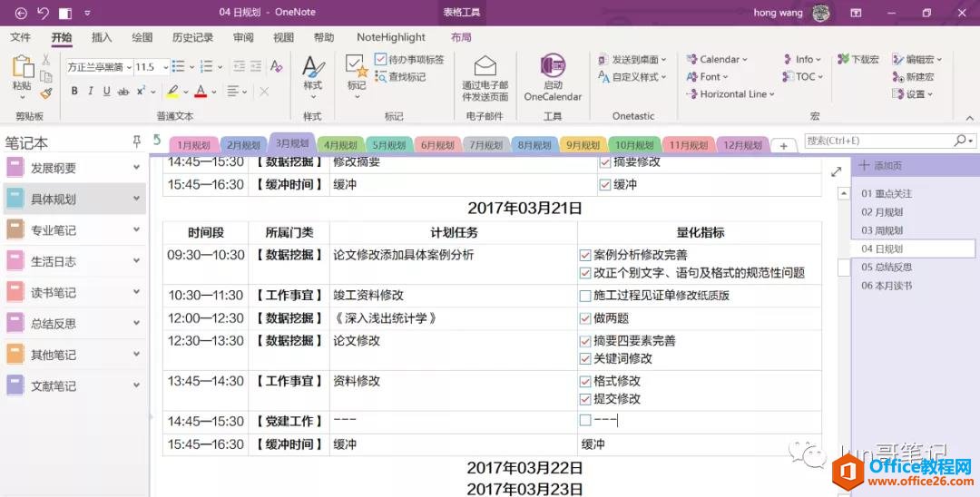Click the email page (通过电子邮件发送页面) icon
This screenshot has height=497, width=980.
(485, 68)
